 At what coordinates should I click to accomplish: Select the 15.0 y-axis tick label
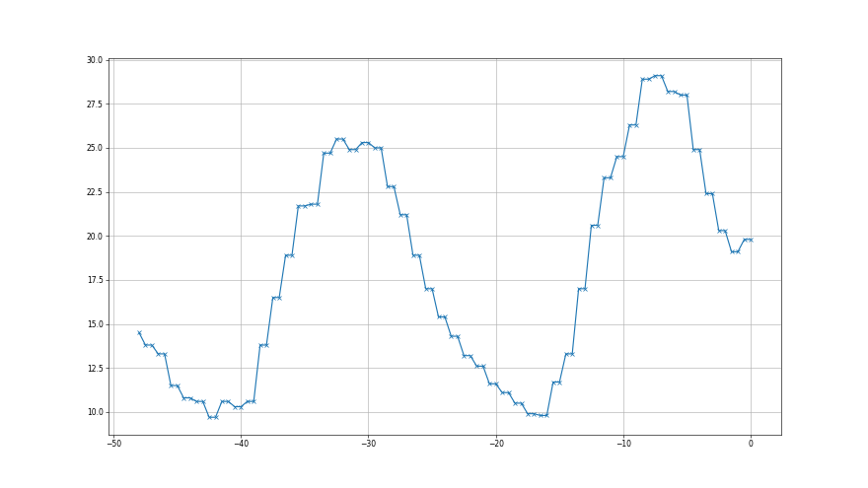click(94, 324)
